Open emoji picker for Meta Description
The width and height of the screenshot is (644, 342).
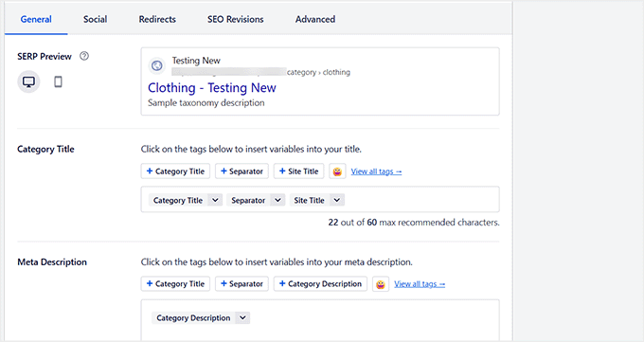tap(381, 284)
